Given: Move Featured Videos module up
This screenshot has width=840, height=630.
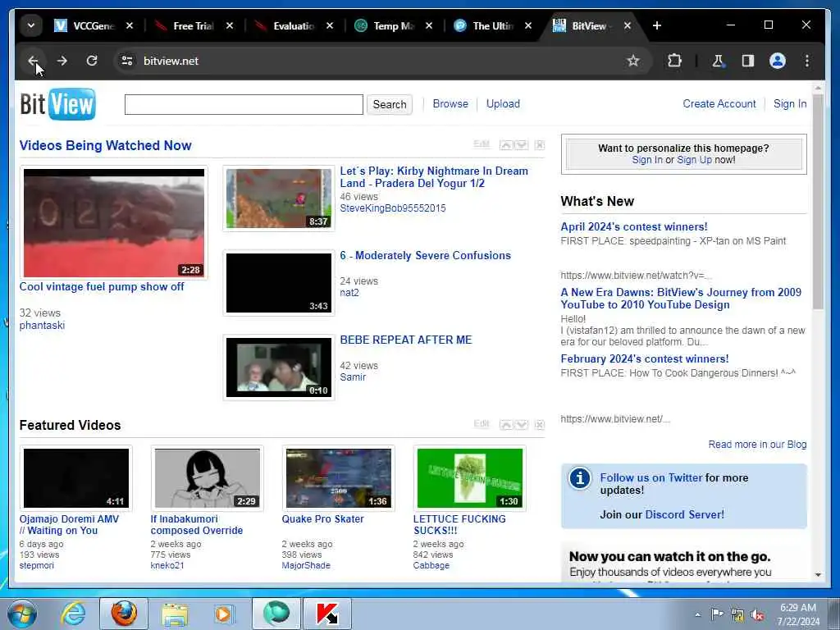Looking at the screenshot, I should point(506,425).
